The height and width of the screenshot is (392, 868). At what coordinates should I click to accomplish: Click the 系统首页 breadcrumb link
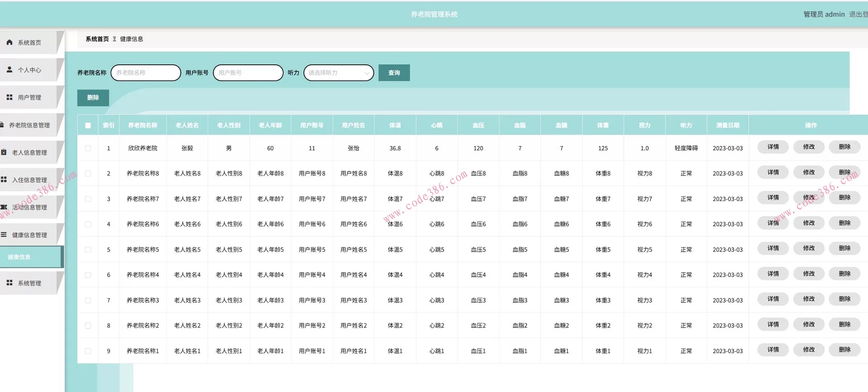[x=97, y=39]
